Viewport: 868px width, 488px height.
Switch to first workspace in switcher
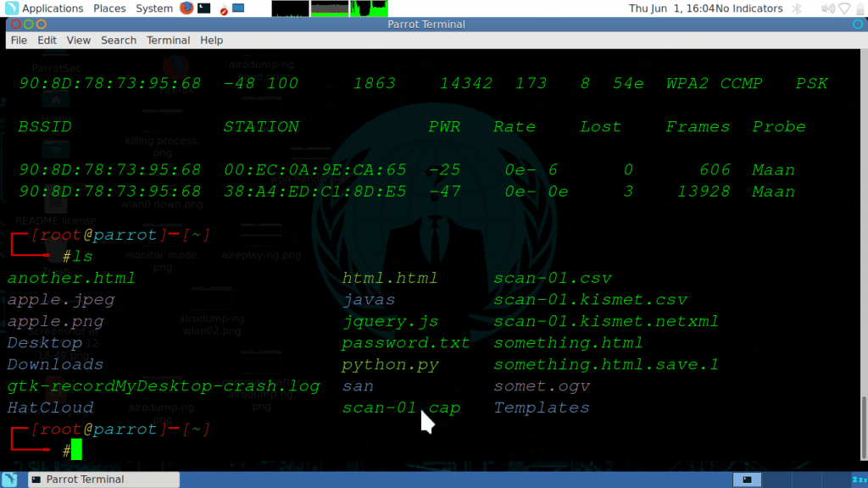click(747, 480)
